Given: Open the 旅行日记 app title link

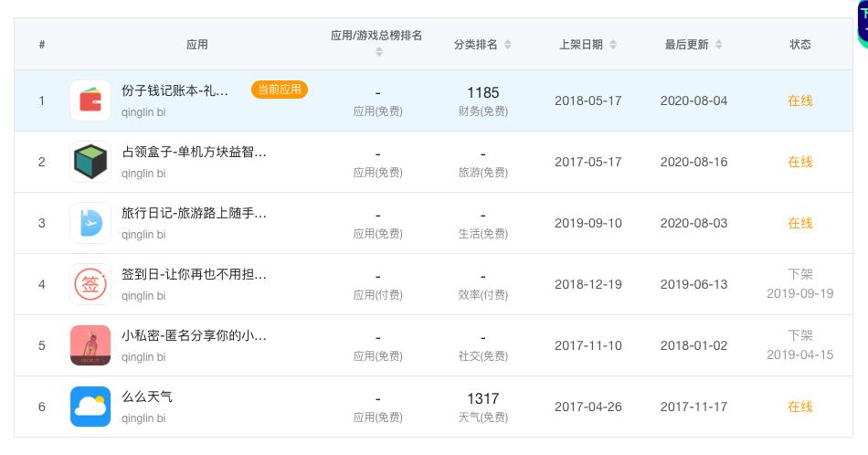Looking at the screenshot, I should coord(194,213).
